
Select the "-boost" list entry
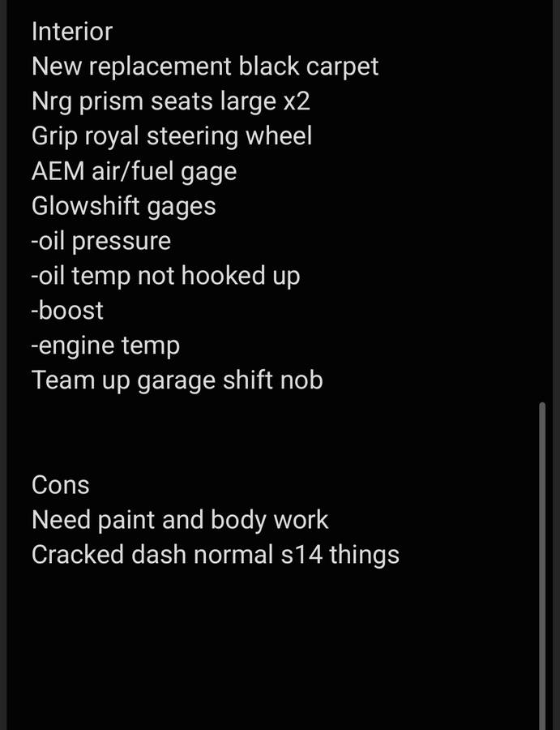(67, 311)
